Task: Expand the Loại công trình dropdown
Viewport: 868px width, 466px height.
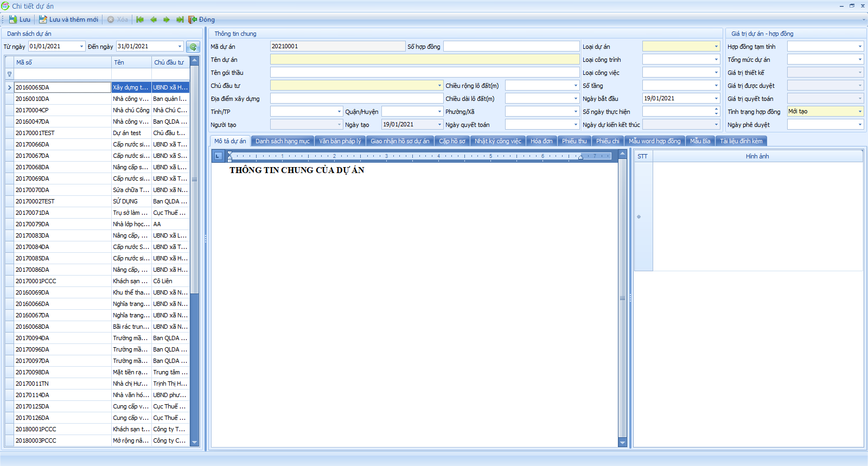Action: pos(716,60)
